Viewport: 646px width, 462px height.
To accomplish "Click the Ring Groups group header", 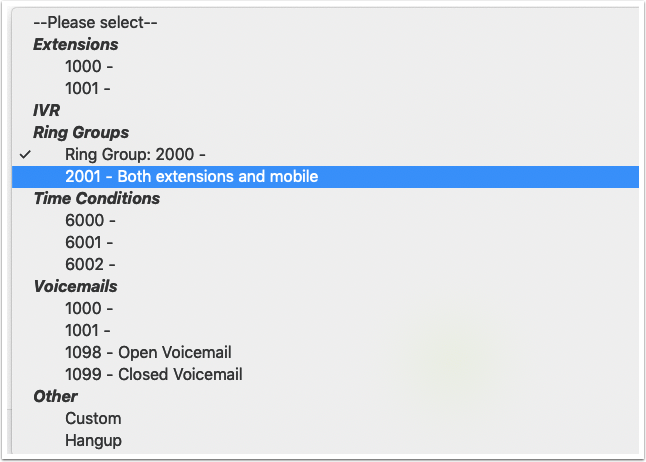I will click(x=81, y=132).
